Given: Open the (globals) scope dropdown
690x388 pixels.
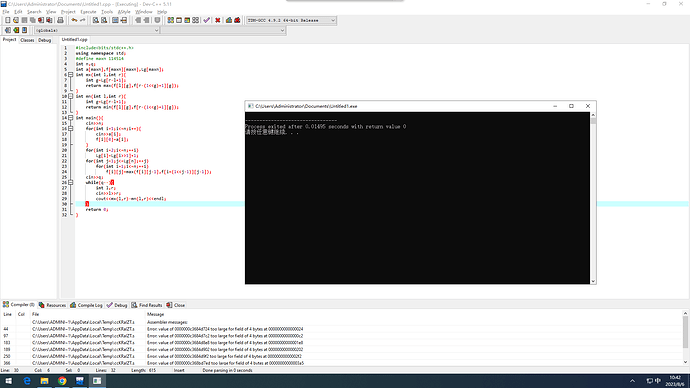Looking at the screenshot, I should click(97, 30).
